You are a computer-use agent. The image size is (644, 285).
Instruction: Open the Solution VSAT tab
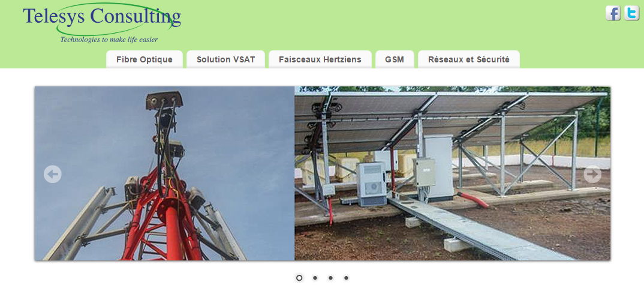tap(226, 59)
